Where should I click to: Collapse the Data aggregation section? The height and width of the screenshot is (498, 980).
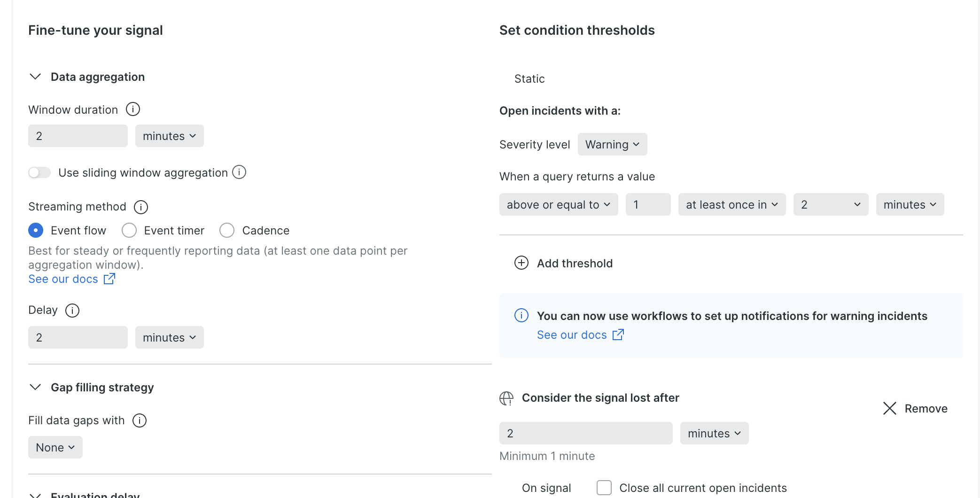(35, 76)
